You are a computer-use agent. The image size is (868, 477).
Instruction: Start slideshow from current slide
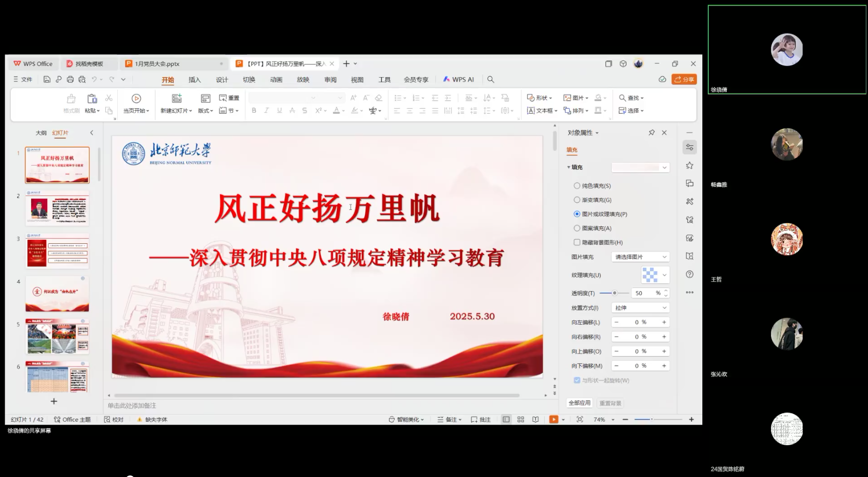136,99
